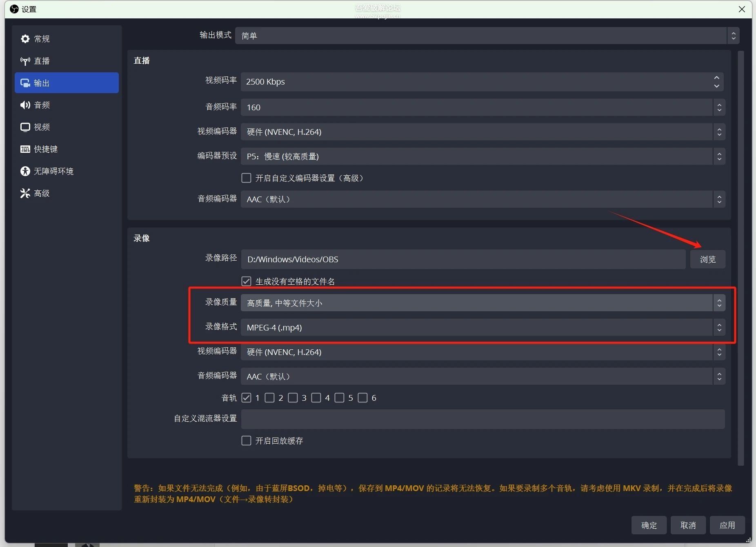756x547 pixels.
Task: Open 高级 settings wrench icon
Action: 25,193
